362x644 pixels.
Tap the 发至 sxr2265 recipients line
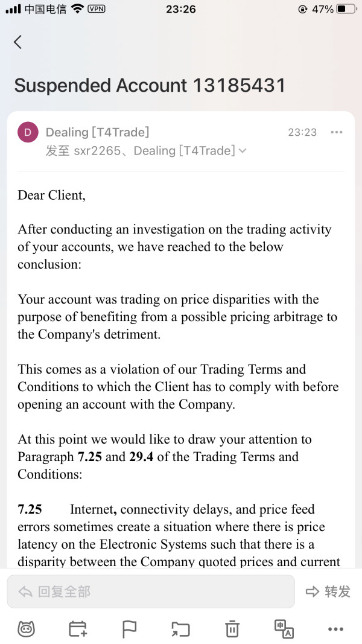[x=140, y=151]
